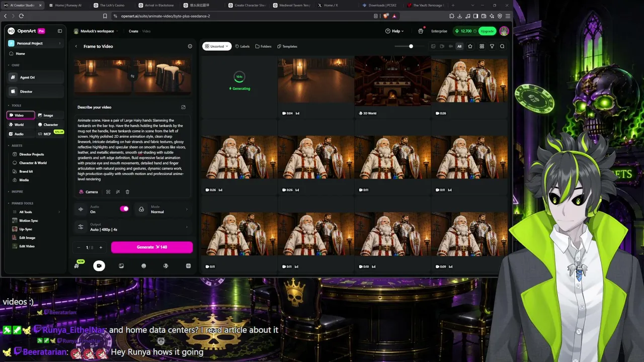Select the video camera mode icon in bottom bar
The height and width of the screenshot is (362, 644).
click(99, 266)
